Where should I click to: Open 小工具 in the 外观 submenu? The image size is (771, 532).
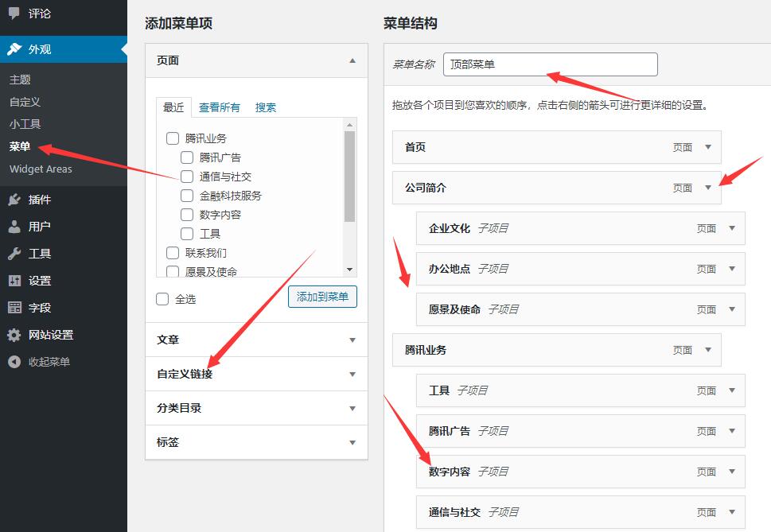(x=25, y=124)
